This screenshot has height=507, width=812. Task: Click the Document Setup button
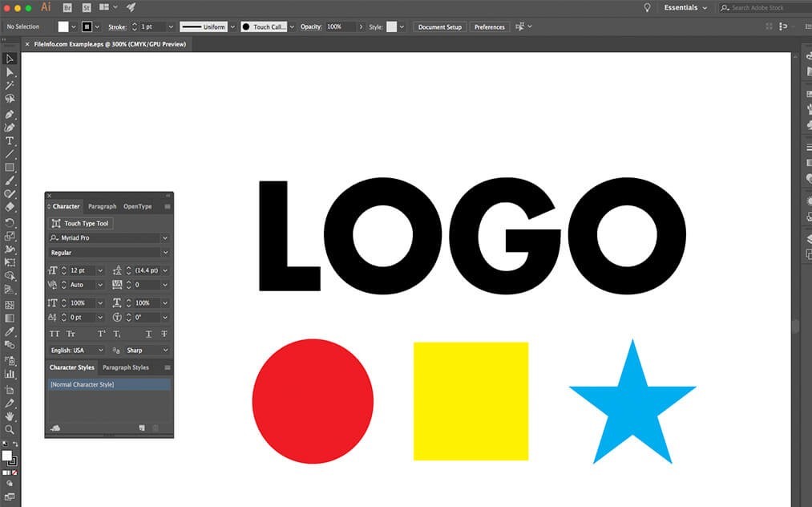[439, 27]
